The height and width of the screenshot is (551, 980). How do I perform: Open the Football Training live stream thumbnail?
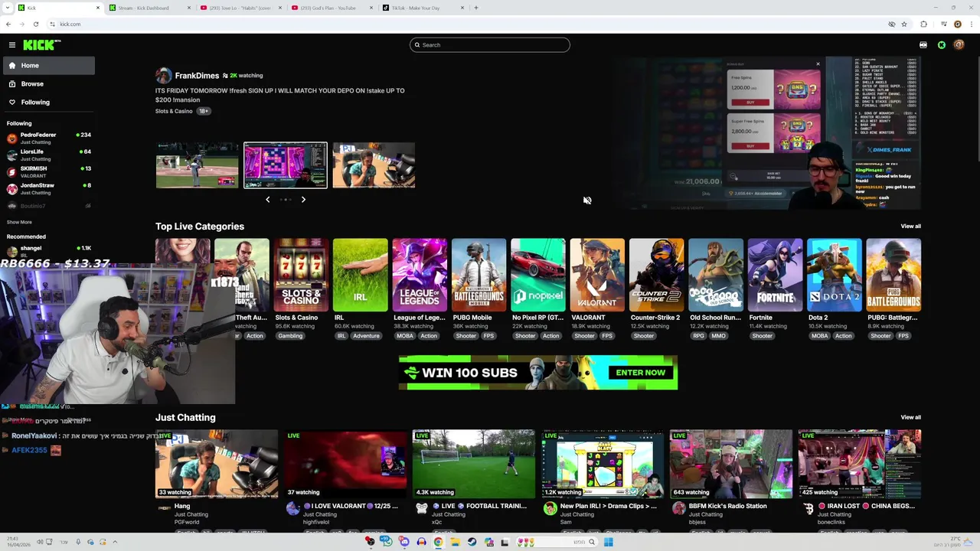point(474,465)
